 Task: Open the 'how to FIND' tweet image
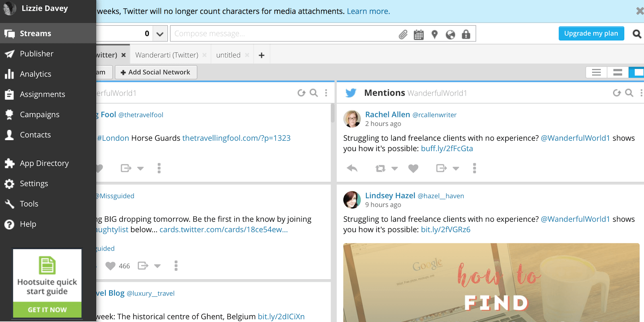coord(491,283)
